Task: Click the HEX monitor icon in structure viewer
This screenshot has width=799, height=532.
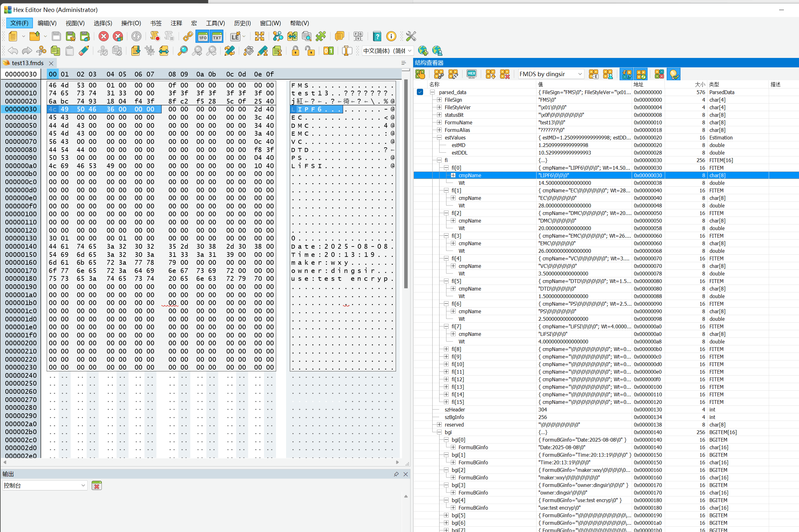Action: [471, 74]
